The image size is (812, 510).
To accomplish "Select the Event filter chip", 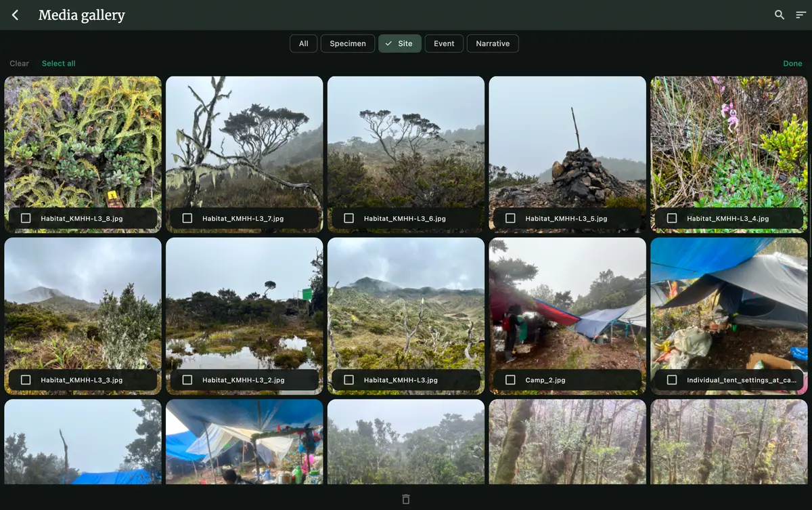I will [x=444, y=43].
